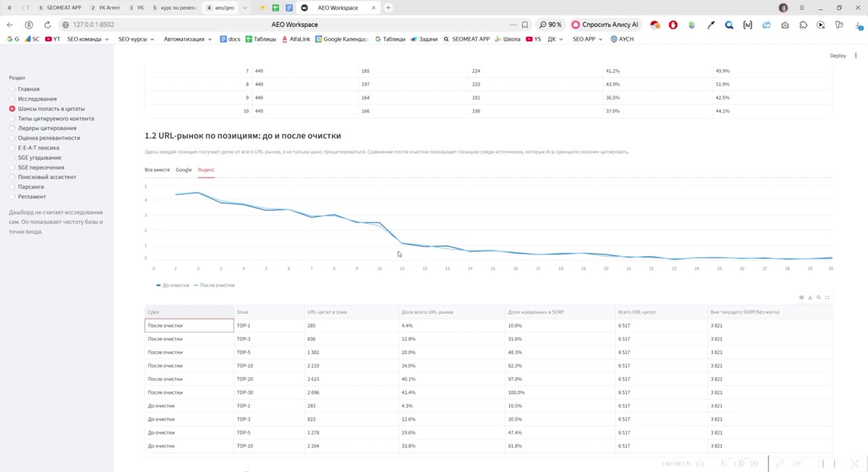The image size is (868, 472).
Task: Open the УК Агент tab group
Action: (105, 8)
